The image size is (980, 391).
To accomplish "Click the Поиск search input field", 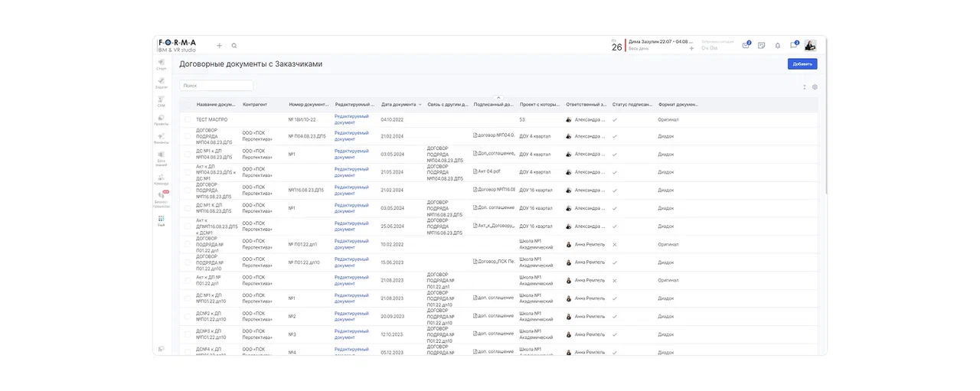I will point(217,86).
